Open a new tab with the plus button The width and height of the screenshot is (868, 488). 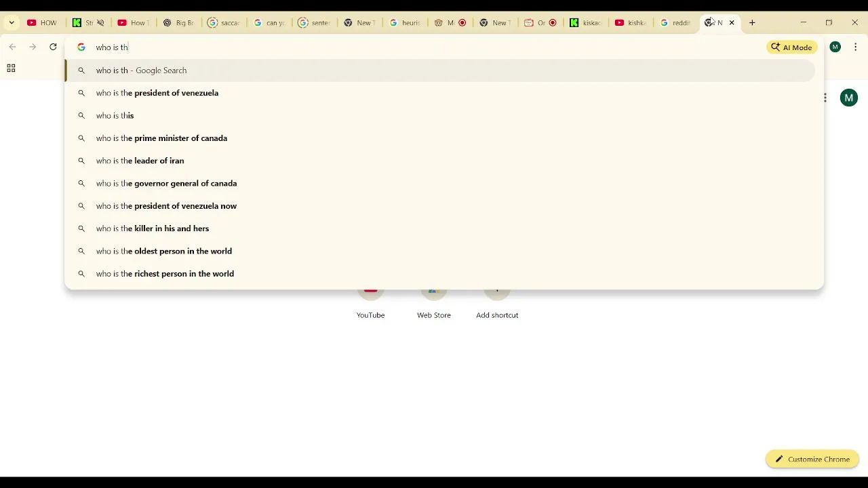tap(752, 22)
